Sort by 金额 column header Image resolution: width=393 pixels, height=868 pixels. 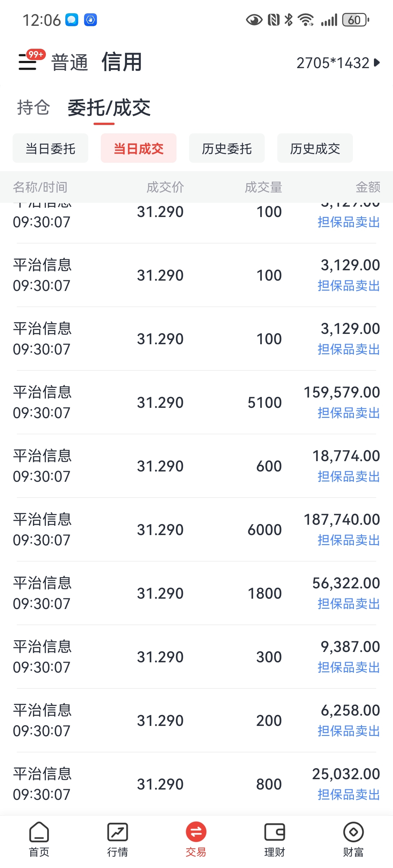(x=367, y=187)
